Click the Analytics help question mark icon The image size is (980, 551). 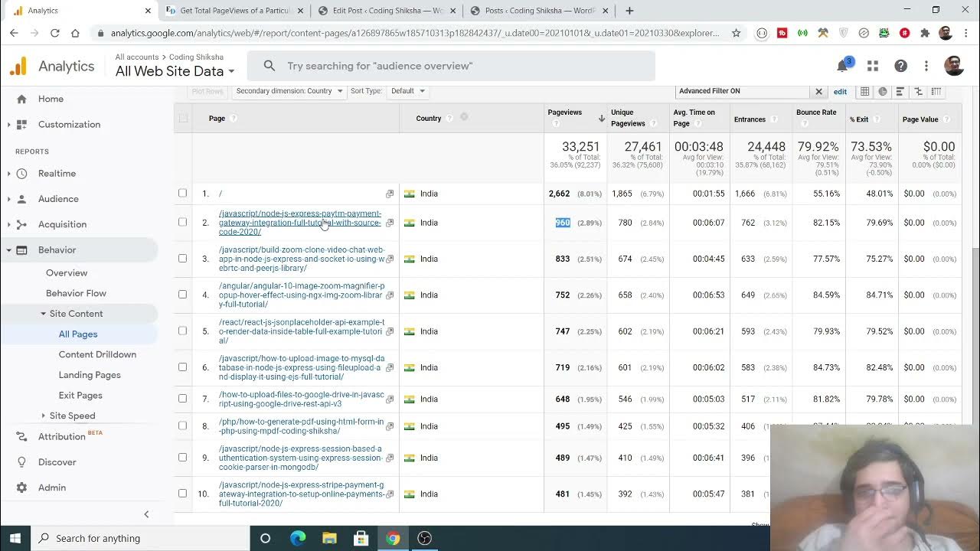[901, 67]
